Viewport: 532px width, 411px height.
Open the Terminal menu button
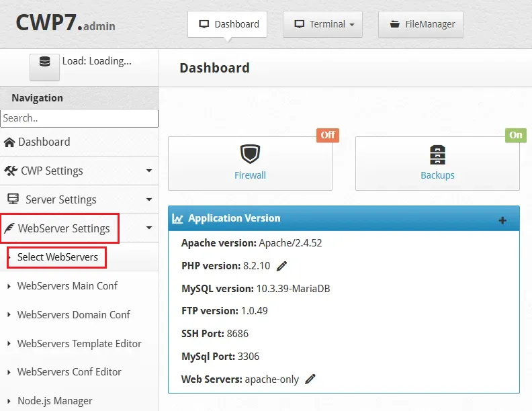pyautogui.click(x=322, y=24)
